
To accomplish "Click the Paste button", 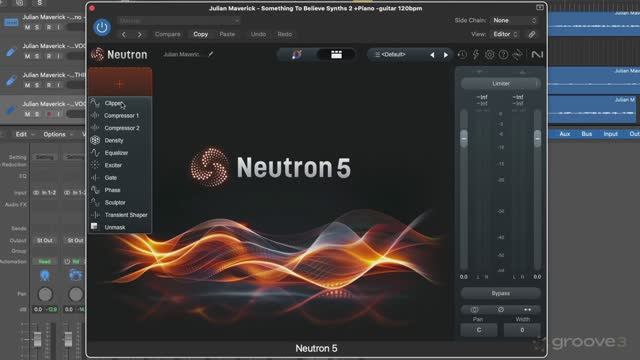I will click(227, 34).
